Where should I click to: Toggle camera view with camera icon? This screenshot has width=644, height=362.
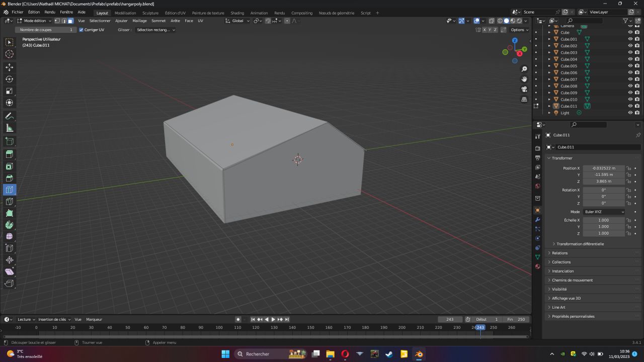point(524,89)
